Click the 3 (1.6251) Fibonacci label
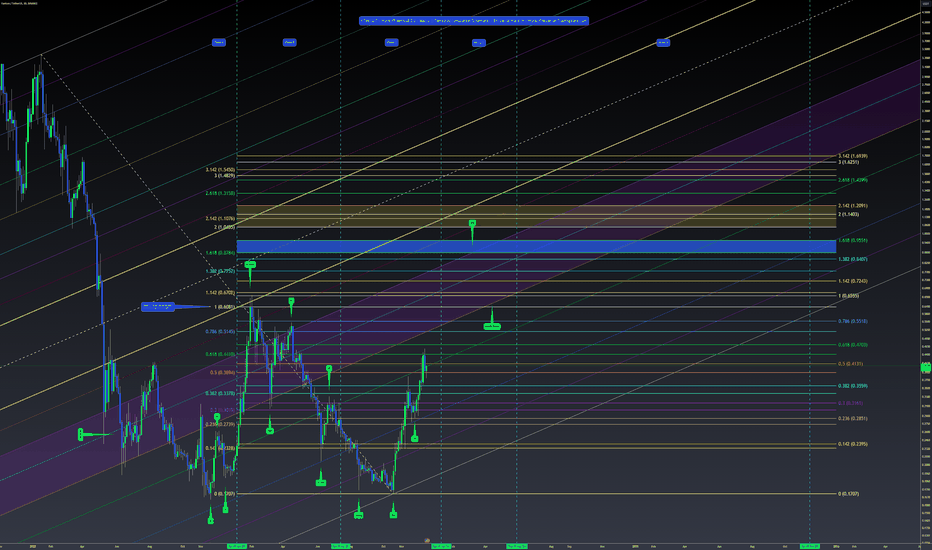This screenshot has height=550, width=932. click(x=848, y=162)
